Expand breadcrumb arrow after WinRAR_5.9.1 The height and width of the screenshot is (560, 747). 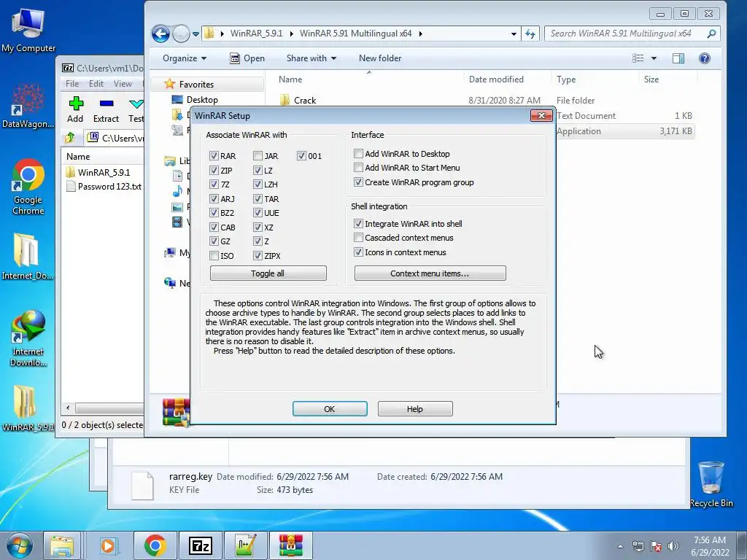(291, 34)
